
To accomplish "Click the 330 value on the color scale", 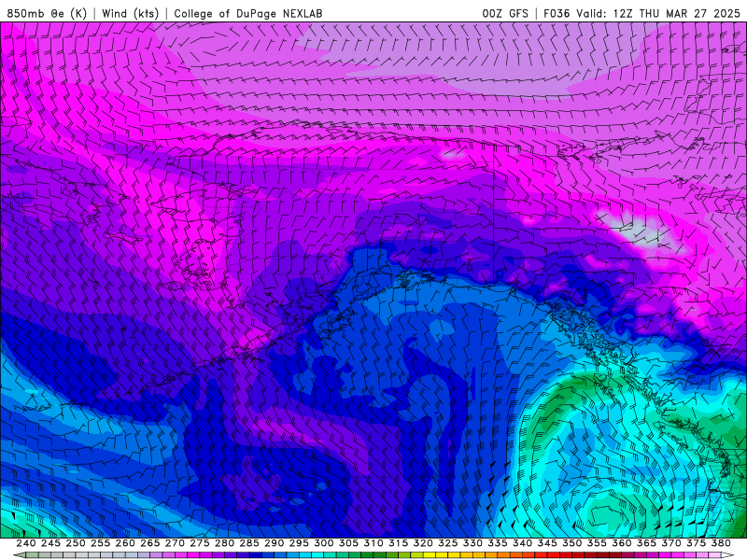I will [472, 543].
